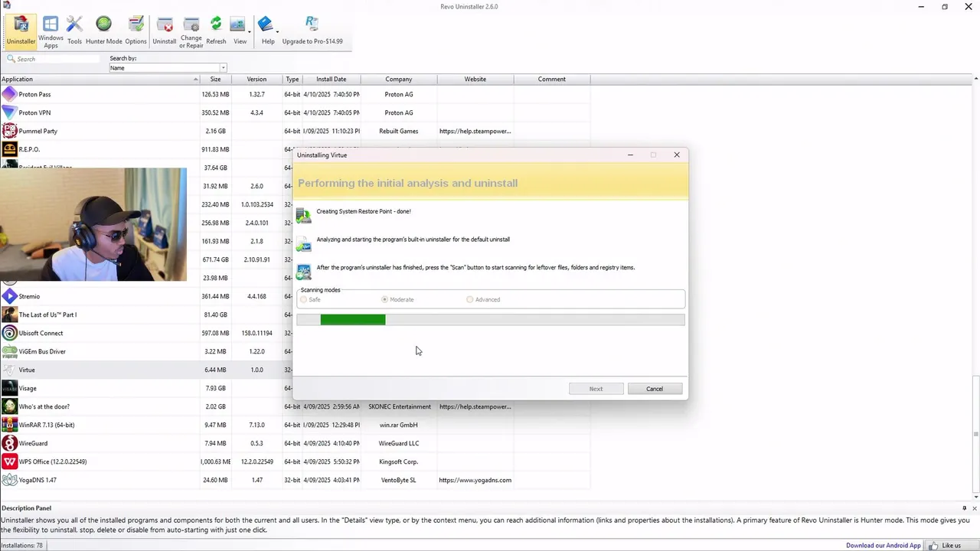
Task: Open the Uninstaller view in the toolbar
Action: (x=21, y=31)
